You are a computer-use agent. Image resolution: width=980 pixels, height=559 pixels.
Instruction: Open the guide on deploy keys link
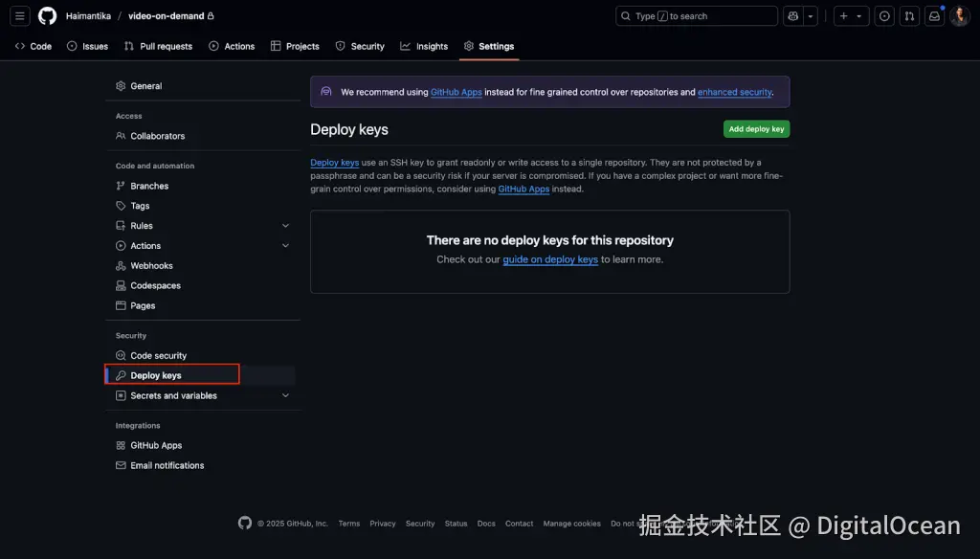tap(550, 259)
